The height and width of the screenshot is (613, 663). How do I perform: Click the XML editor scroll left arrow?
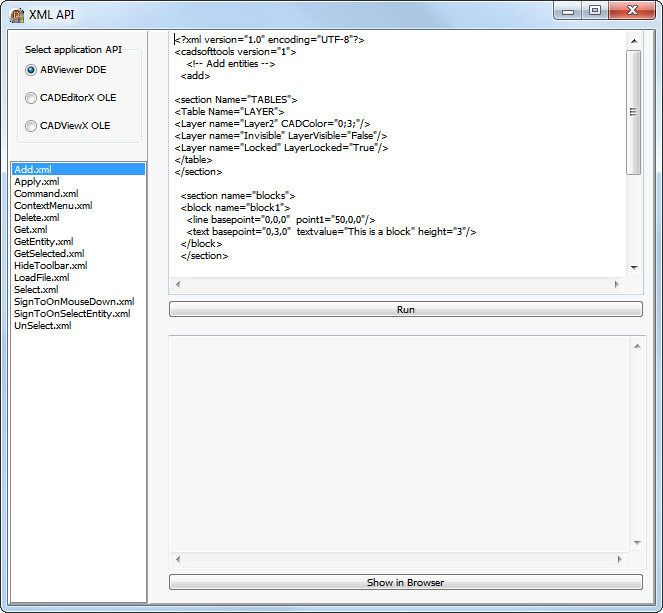pos(178,285)
